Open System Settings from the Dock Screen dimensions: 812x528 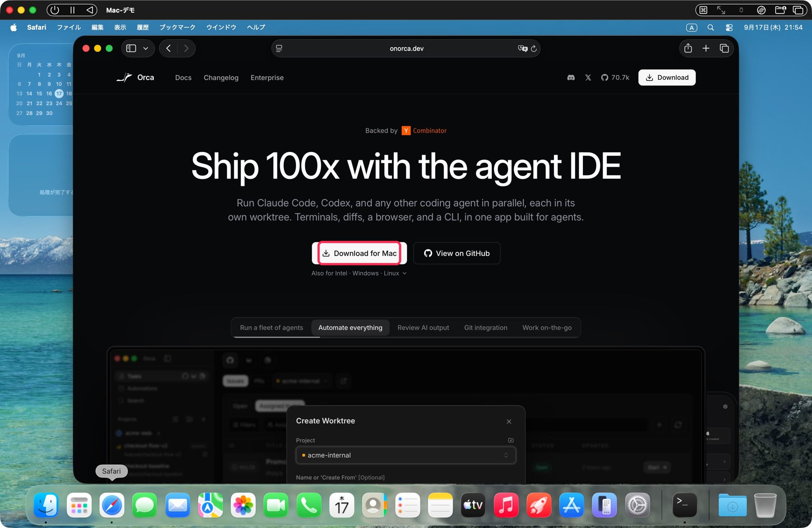[x=637, y=505]
